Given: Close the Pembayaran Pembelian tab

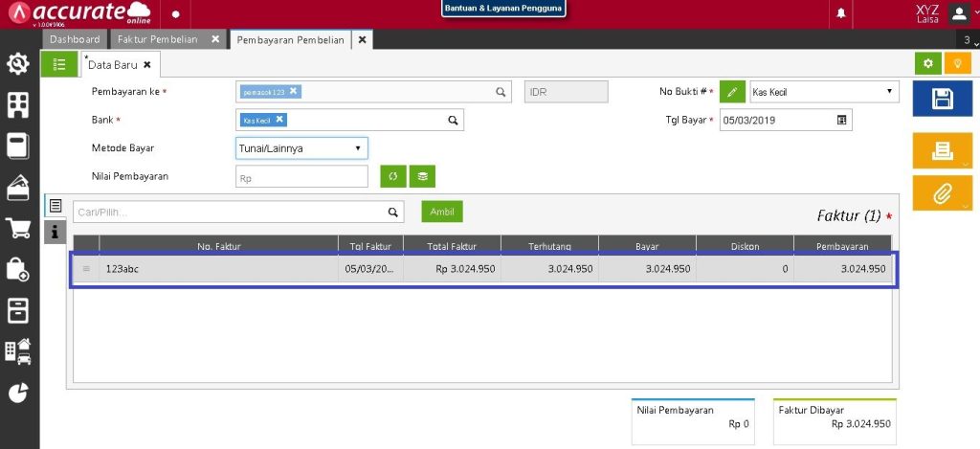Looking at the screenshot, I should pyautogui.click(x=362, y=39).
